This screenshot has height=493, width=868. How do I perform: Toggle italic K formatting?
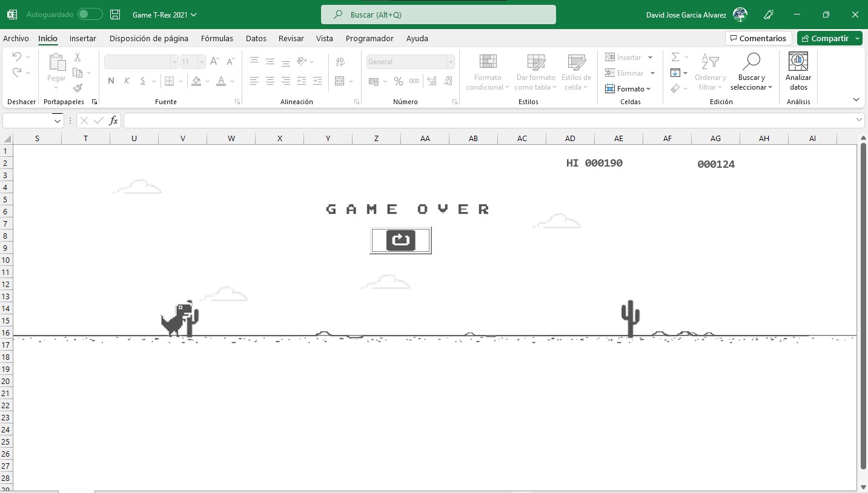point(127,81)
